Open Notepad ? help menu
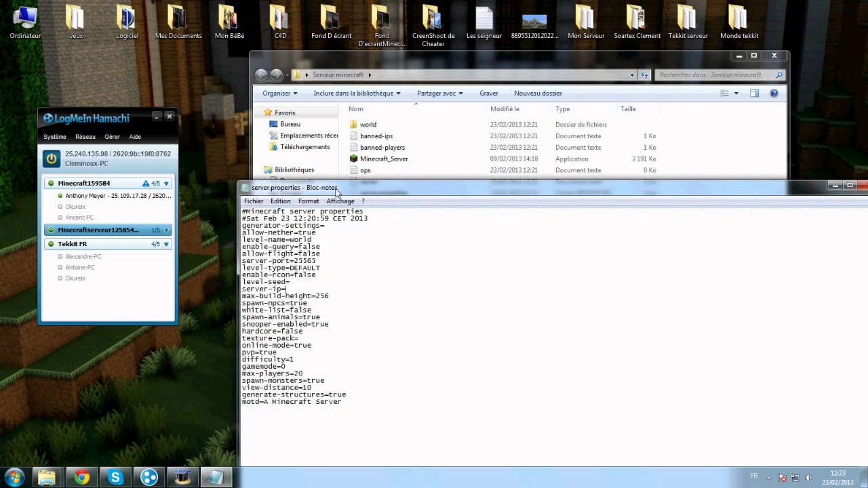Image resolution: width=868 pixels, height=488 pixels. 363,201
